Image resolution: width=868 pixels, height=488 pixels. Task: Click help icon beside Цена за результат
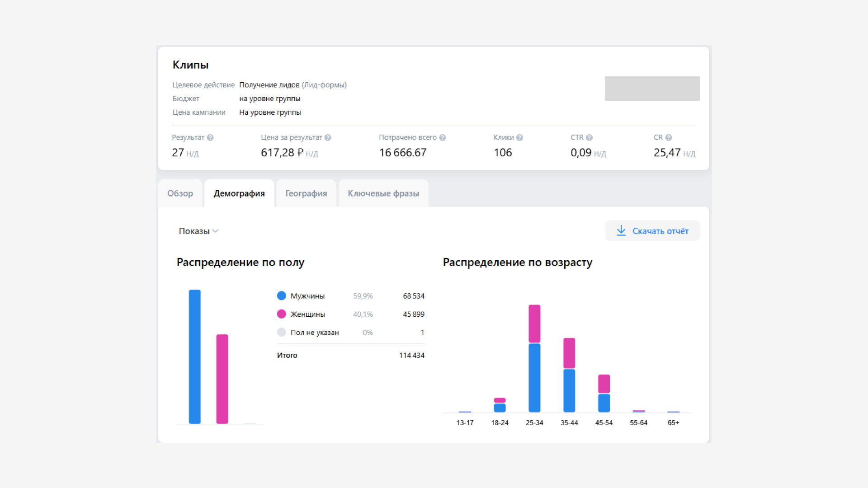328,138
